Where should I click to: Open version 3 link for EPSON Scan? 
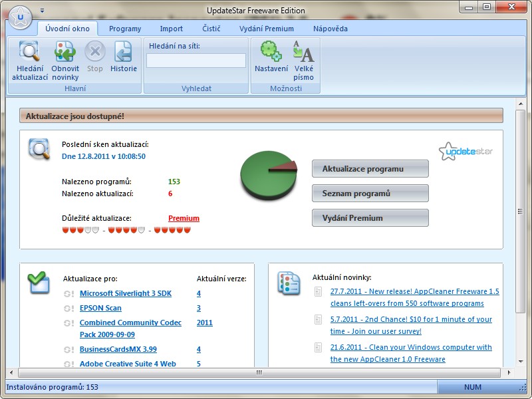(198, 308)
